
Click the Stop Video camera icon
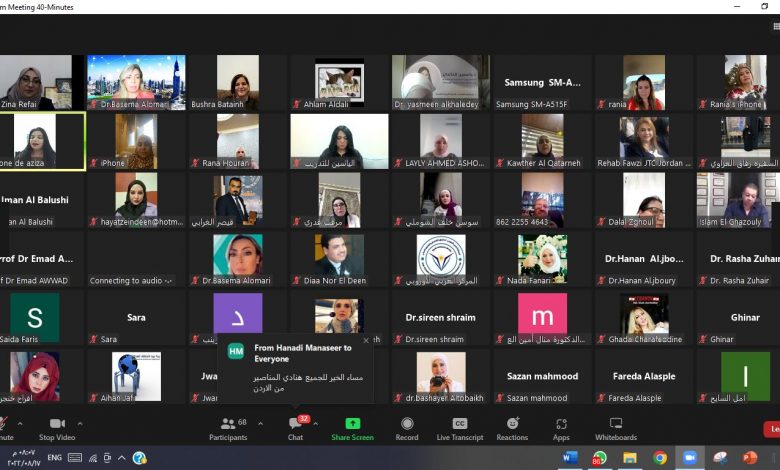point(56,424)
